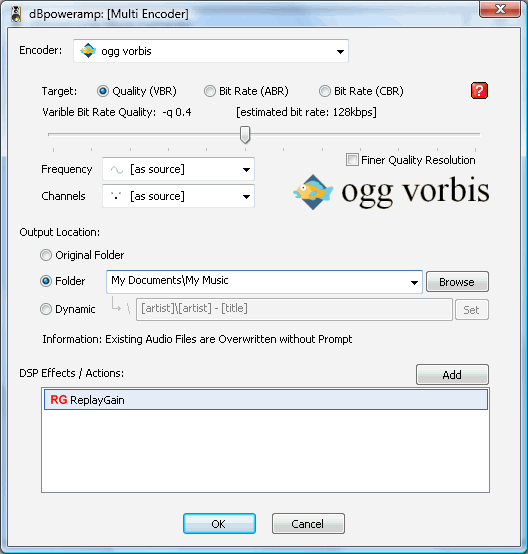Viewport: 528px width, 554px height.
Task: Click the dots icon in Channels box
Action: 116,196
